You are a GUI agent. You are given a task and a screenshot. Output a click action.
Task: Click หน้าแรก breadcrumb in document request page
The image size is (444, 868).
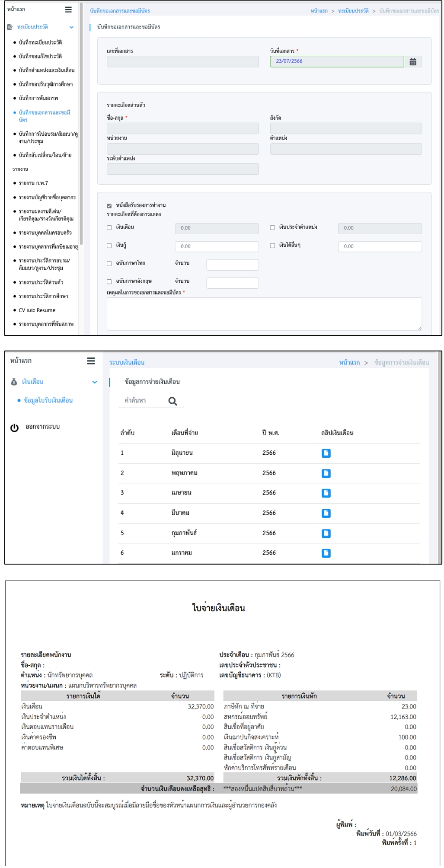point(319,11)
